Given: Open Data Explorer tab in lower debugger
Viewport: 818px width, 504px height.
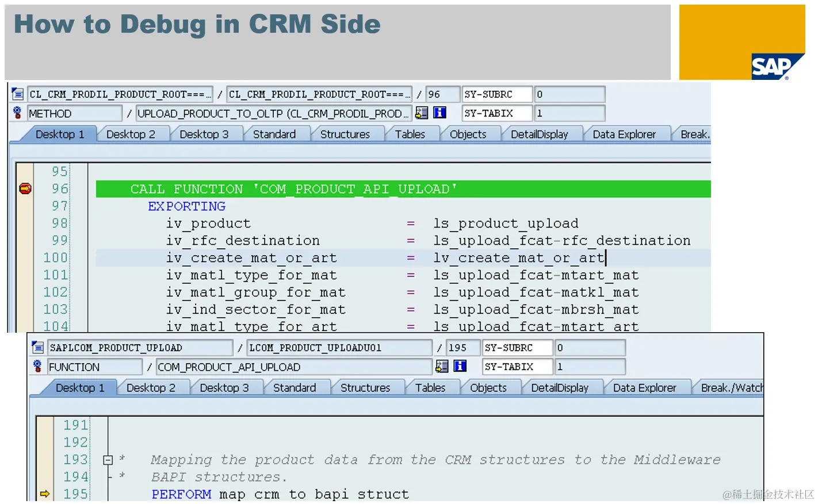Looking at the screenshot, I should 644,388.
